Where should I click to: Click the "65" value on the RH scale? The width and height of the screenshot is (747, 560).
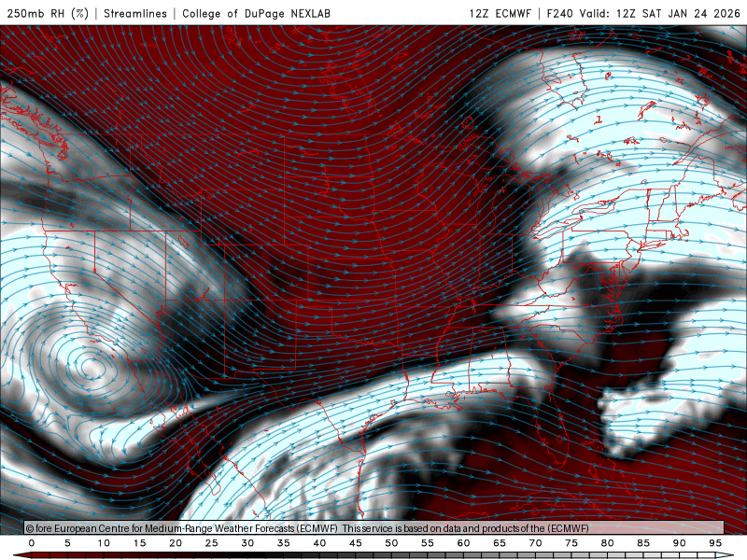[500, 543]
